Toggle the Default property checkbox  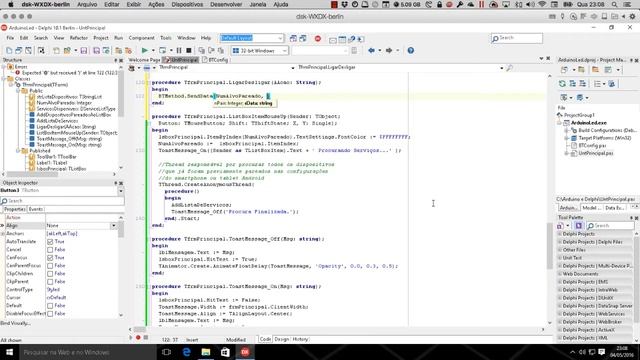(50, 306)
